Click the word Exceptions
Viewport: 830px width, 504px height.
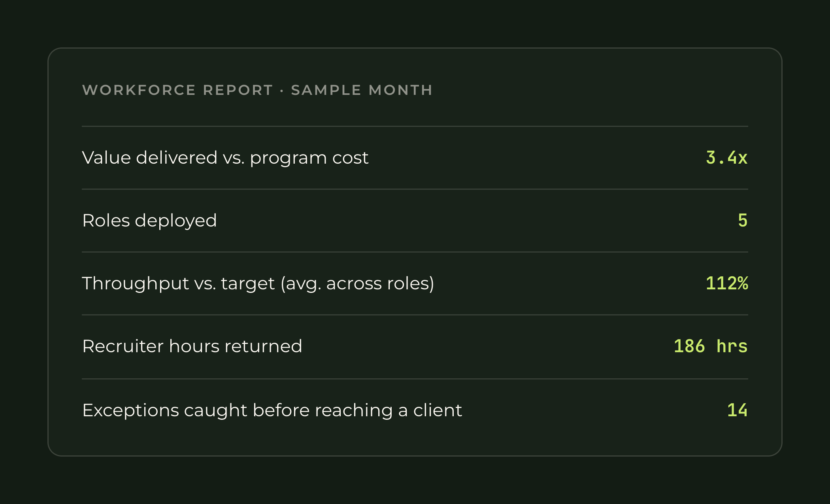coord(130,410)
